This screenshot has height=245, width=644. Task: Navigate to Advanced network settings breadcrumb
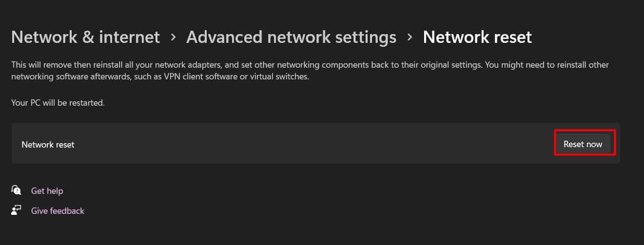point(291,37)
